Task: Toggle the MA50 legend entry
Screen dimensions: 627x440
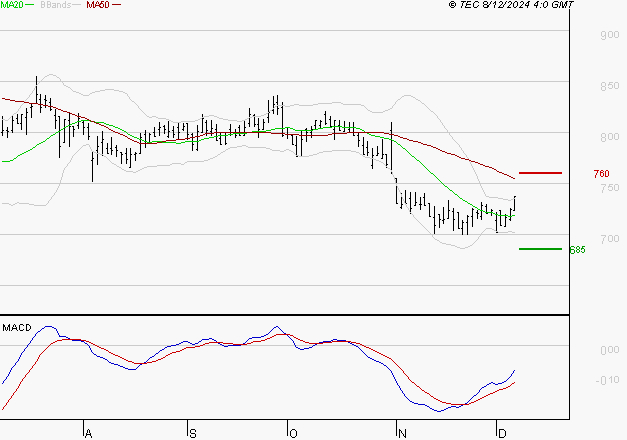Action: 98,6
